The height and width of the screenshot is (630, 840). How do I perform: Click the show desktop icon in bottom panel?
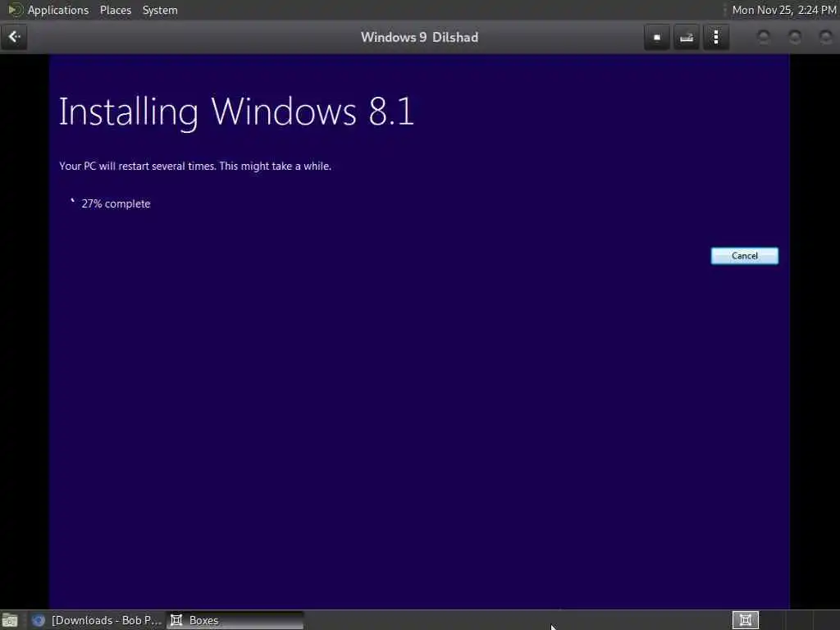[x=10, y=620]
